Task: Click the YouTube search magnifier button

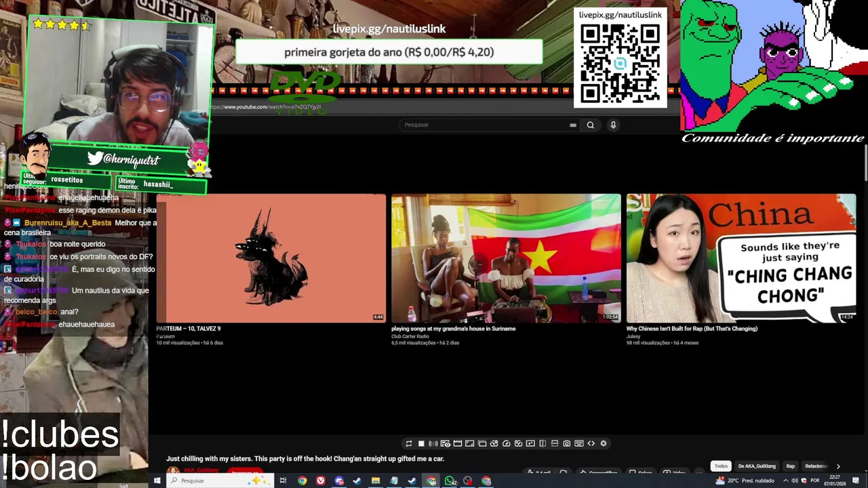Action: point(591,125)
